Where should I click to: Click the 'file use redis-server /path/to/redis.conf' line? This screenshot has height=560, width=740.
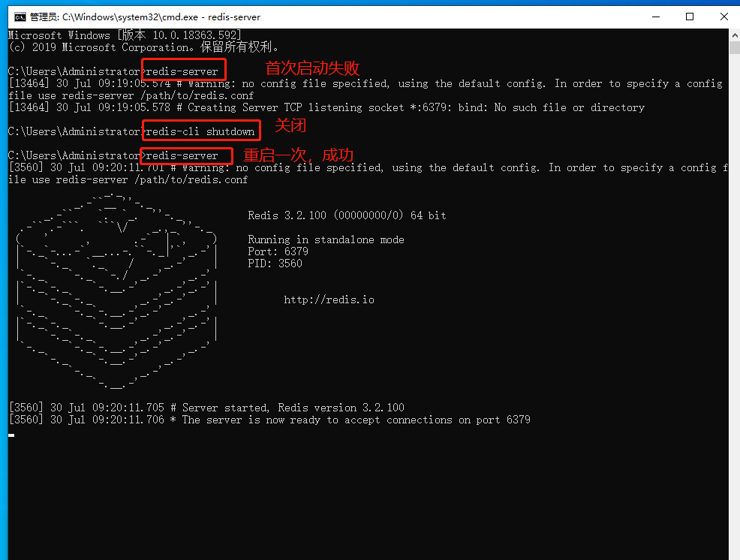click(131, 95)
